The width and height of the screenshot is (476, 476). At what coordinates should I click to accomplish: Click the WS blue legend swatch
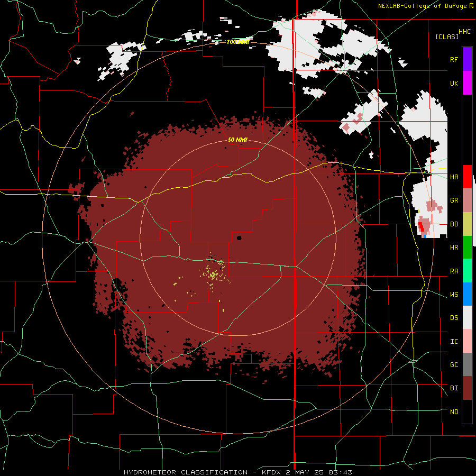tap(467, 294)
